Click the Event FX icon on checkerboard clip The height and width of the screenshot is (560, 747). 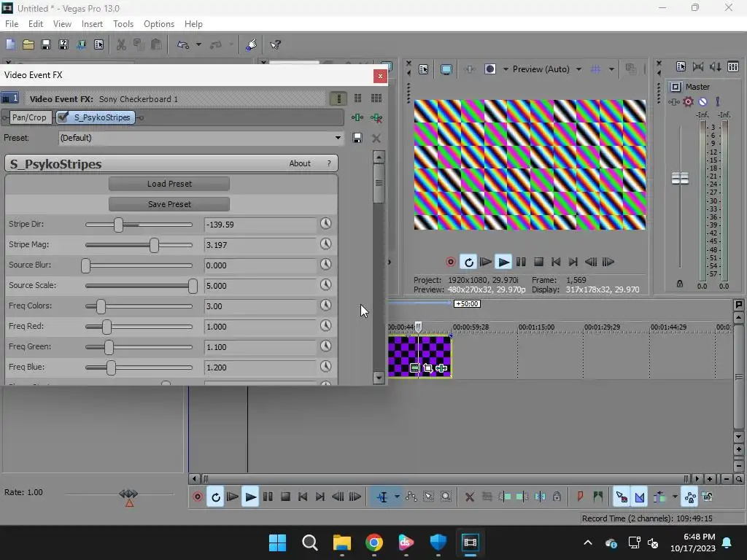(x=441, y=368)
